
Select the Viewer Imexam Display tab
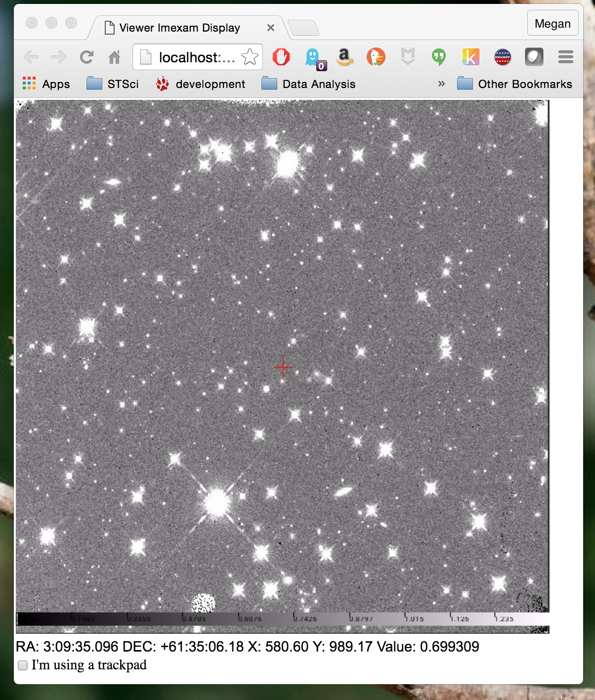pyautogui.click(x=180, y=28)
